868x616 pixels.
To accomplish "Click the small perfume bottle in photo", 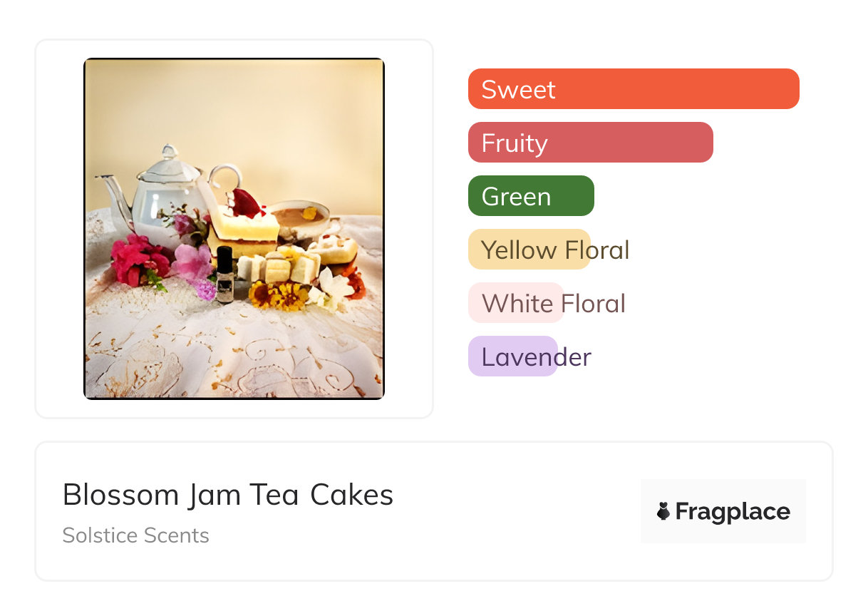I will pyautogui.click(x=224, y=274).
